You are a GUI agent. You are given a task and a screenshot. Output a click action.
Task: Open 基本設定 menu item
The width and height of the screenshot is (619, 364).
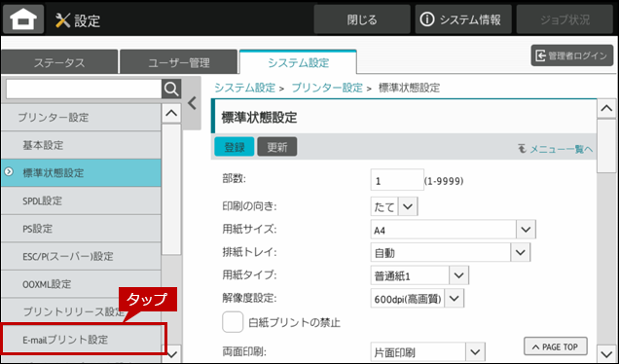[x=81, y=145]
